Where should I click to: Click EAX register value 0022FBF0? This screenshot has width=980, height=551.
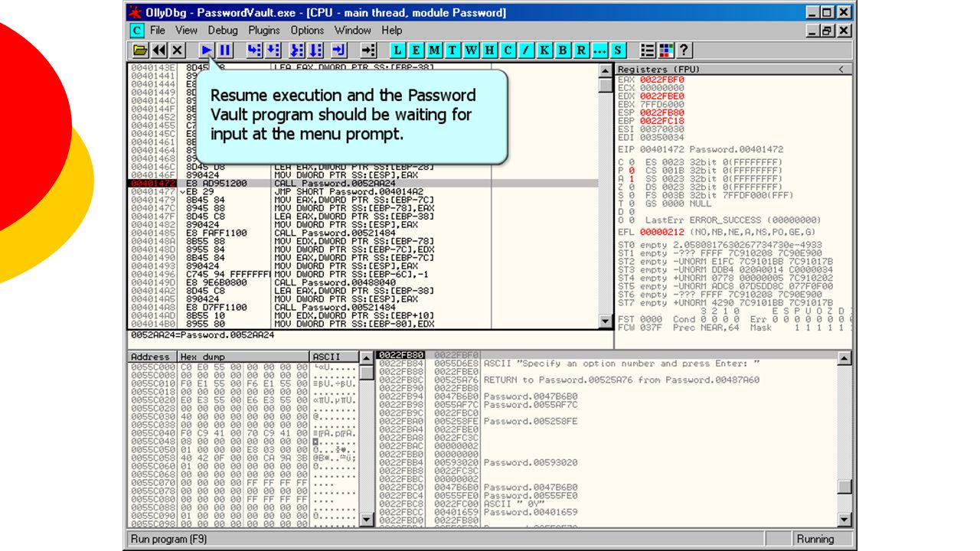click(x=662, y=80)
